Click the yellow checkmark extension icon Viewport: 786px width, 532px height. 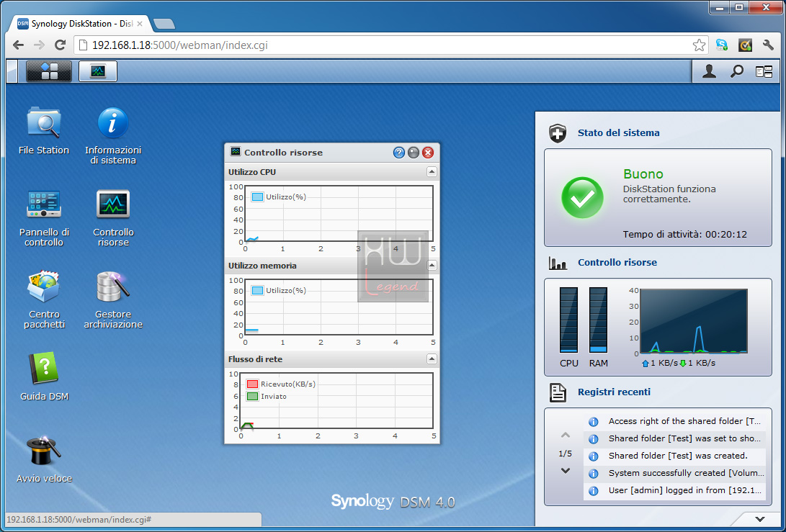point(745,45)
